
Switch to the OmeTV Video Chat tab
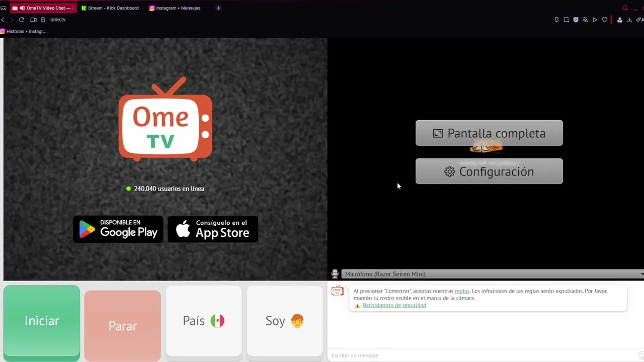click(x=43, y=8)
